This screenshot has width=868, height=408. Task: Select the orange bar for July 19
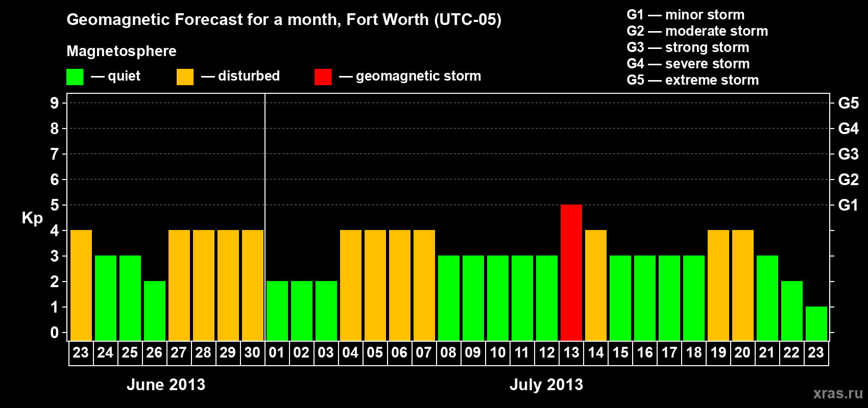tap(718, 285)
